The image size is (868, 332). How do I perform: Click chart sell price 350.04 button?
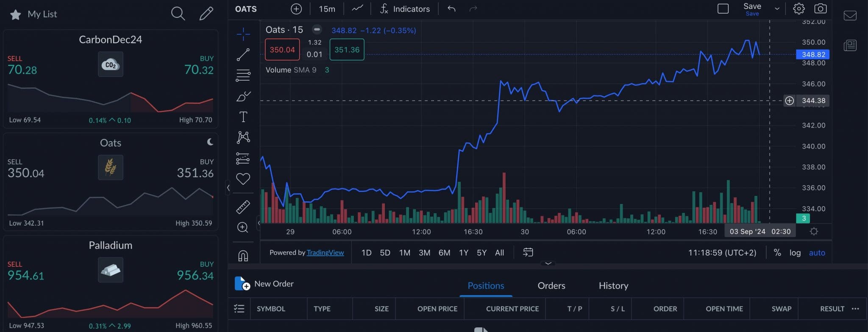coord(282,50)
